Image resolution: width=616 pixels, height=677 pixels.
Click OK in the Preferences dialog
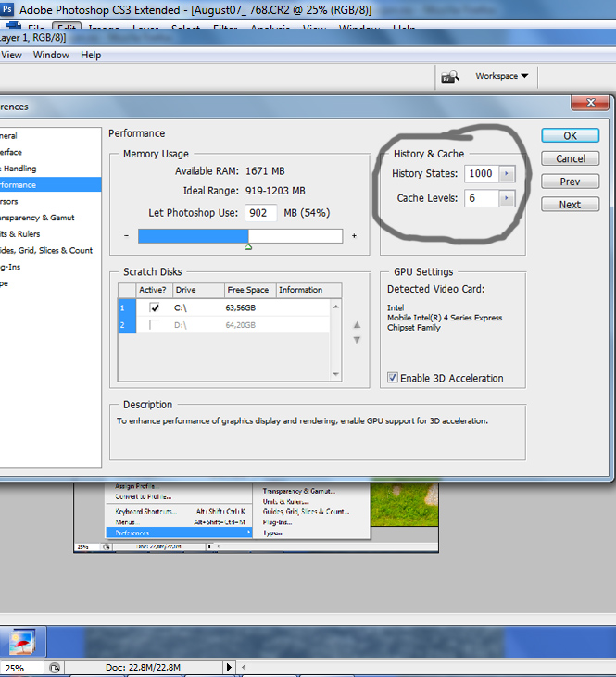pos(570,135)
